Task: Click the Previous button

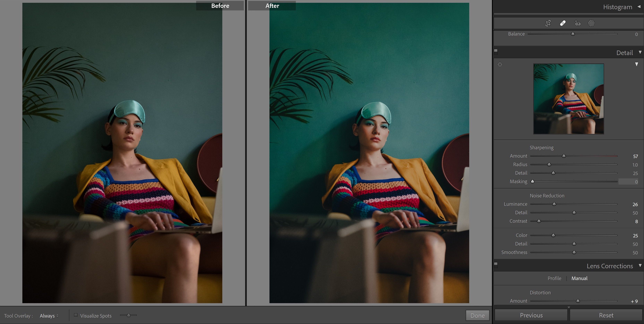Action: (x=531, y=315)
